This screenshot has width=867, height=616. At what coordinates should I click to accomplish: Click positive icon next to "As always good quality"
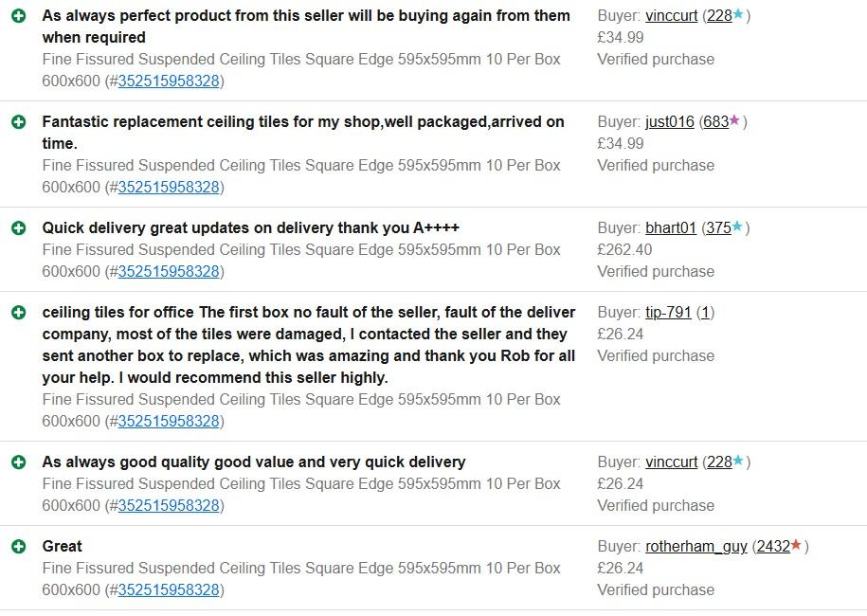[18, 462]
